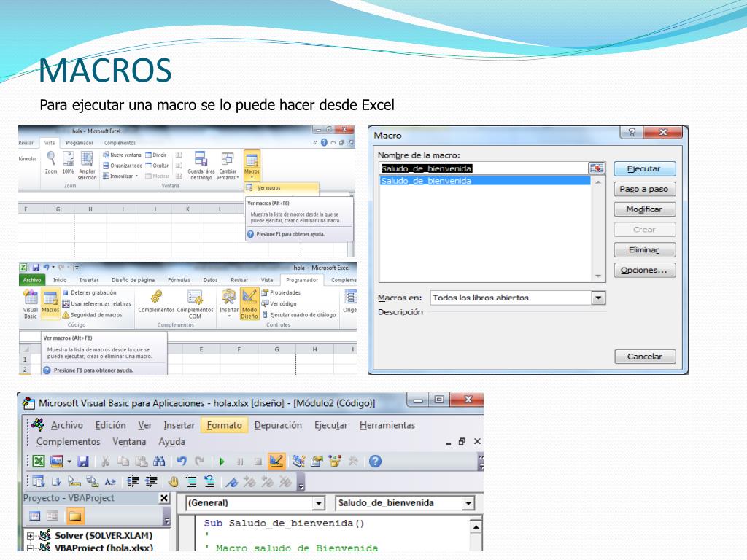747x560 pixels.
Task: Open the Macros dropdown in the Vista ribbon
Action: (252, 166)
